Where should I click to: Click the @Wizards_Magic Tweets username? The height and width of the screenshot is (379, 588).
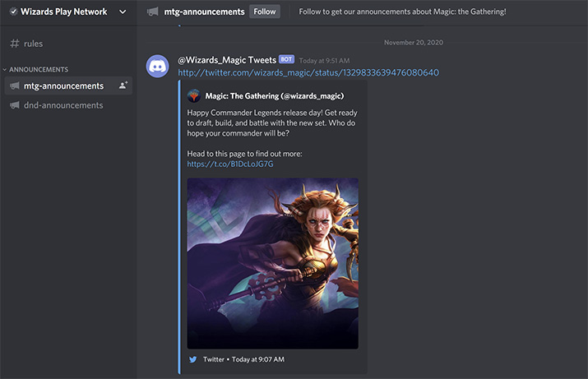227,60
